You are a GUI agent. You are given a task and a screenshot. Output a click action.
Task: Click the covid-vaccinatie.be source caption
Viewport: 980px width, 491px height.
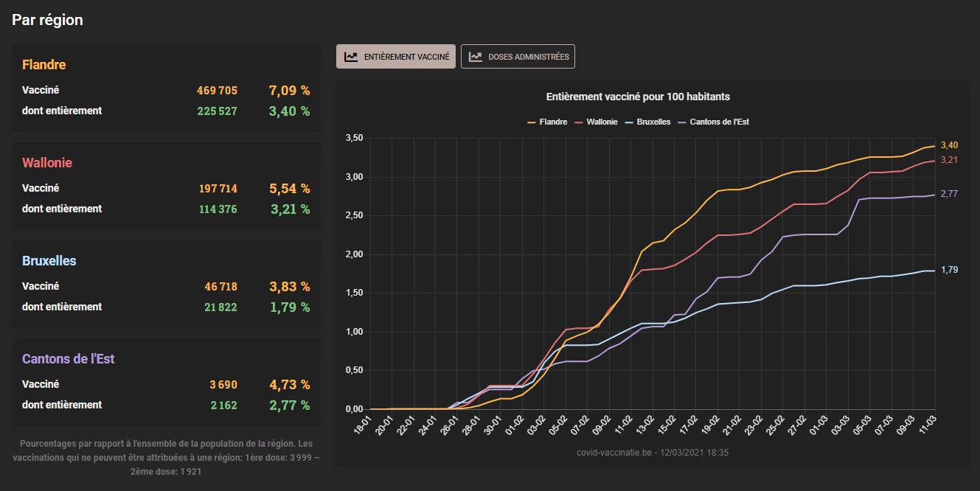tap(652, 452)
